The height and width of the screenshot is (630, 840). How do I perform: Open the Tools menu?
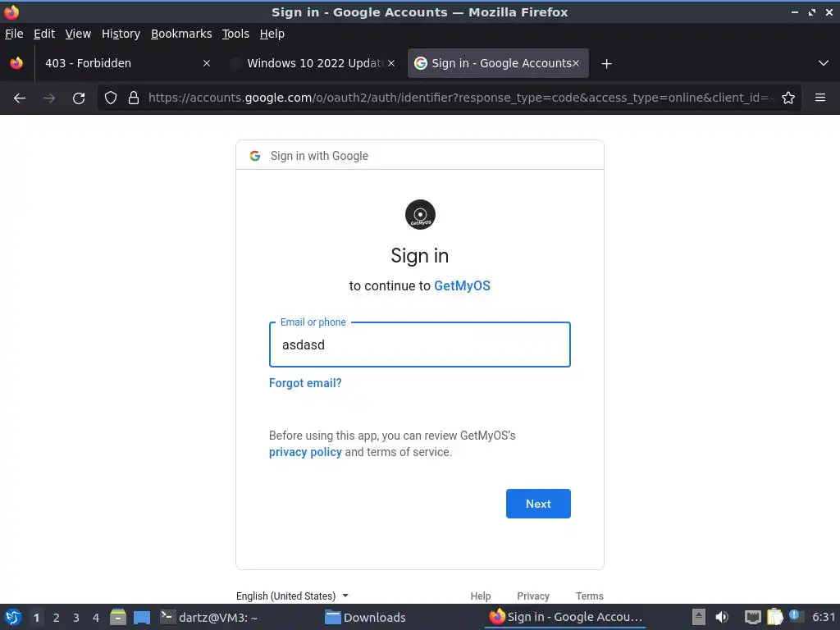(x=235, y=34)
